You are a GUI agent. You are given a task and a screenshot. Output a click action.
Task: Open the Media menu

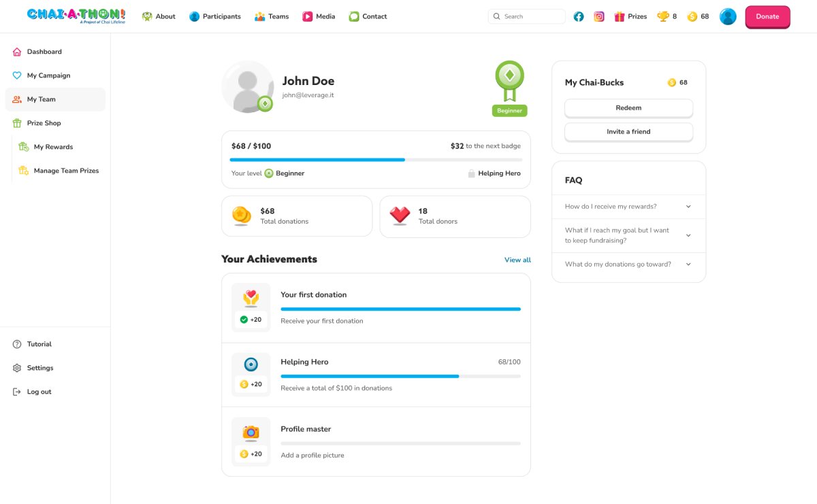[319, 16]
